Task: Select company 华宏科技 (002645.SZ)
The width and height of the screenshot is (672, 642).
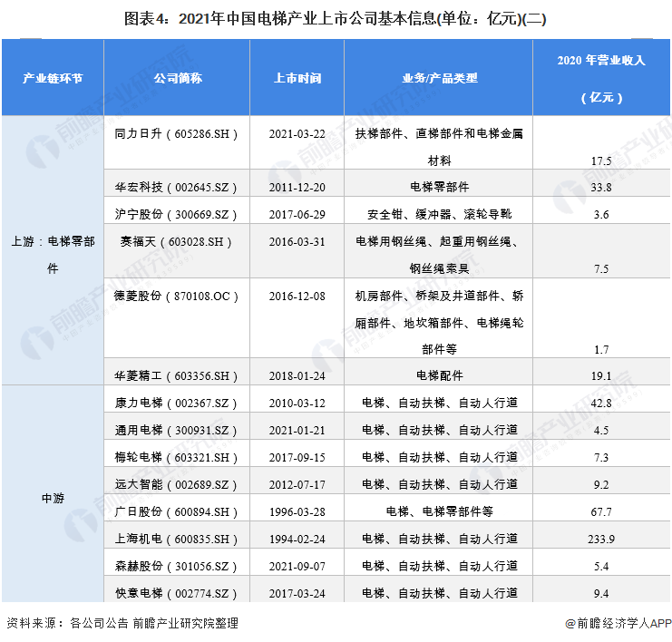Action: pyautogui.click(x=178, y=188)
